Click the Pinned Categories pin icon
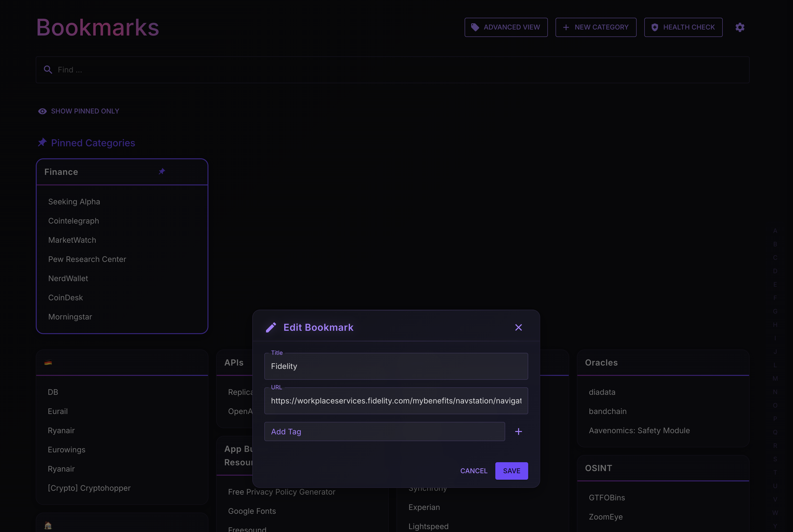Image resolution: width=793 pixels, height=532 pixels. coord(42,142)
